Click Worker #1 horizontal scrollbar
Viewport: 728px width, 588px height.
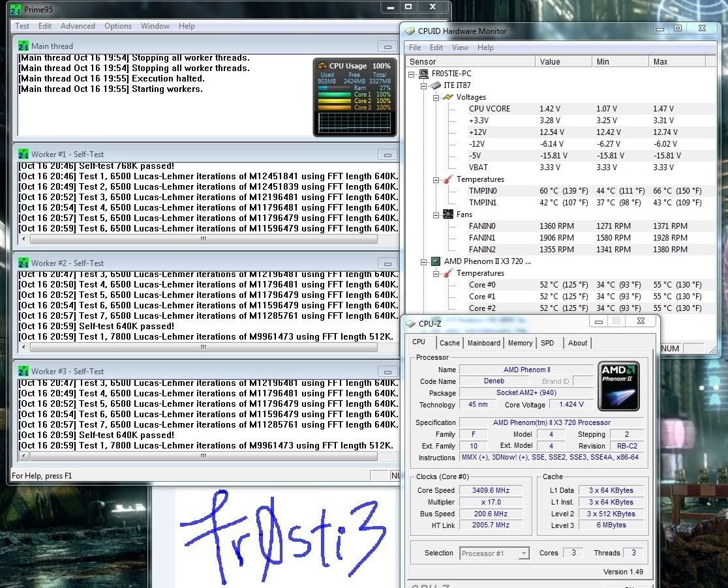tap(203, 239)
